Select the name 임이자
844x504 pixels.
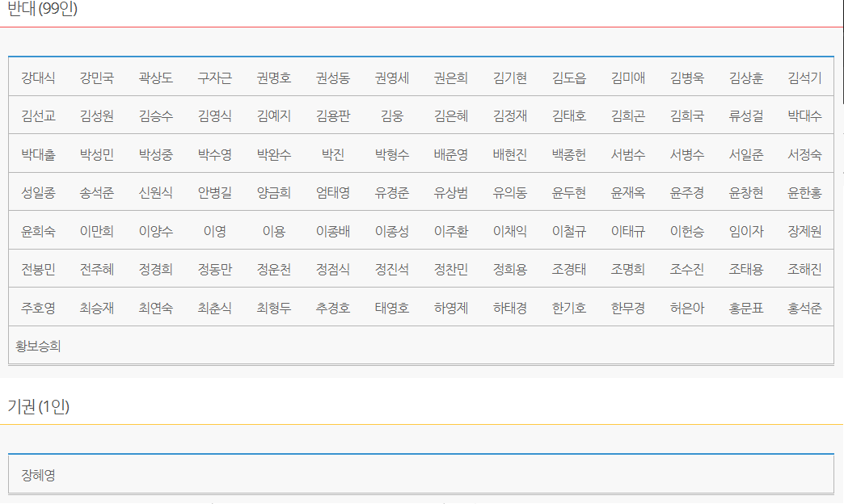pos(746,232)
